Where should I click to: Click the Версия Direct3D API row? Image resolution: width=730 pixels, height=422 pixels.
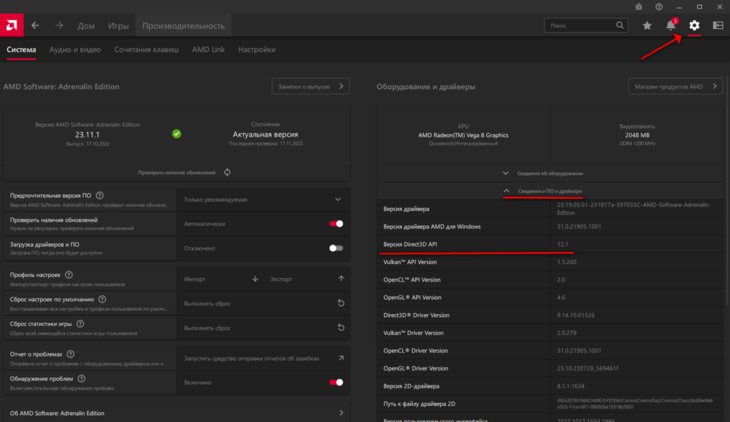point(549,244)
